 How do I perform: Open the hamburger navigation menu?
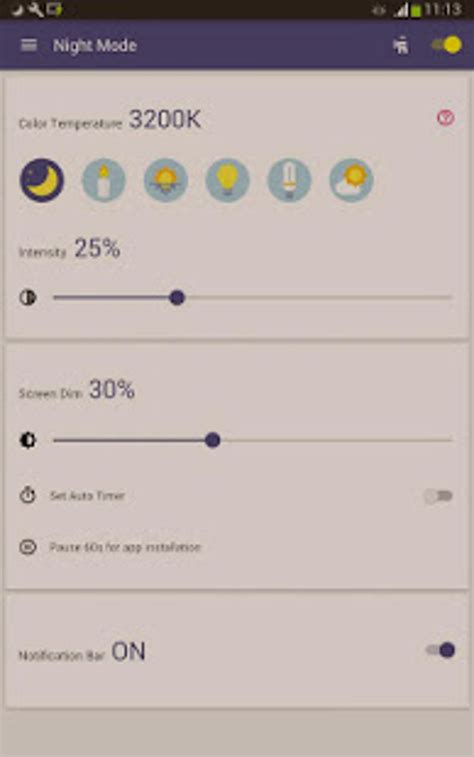29,45
